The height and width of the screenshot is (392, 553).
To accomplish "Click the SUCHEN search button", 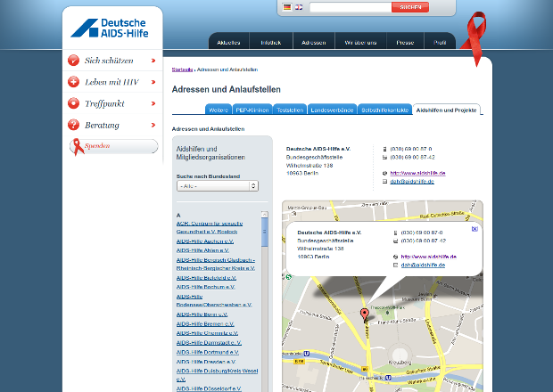I will pyautogui.click(x=410, y=7).
